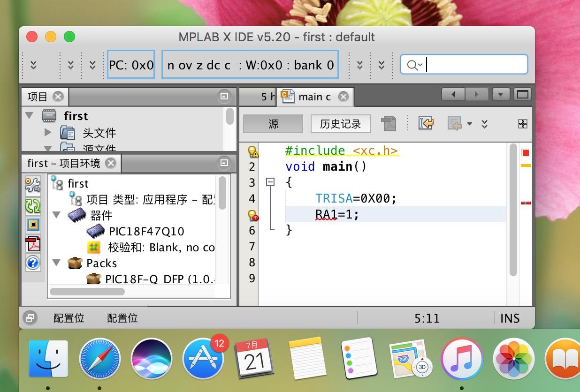Expand the 头文件 folder node

coord(47,133)
